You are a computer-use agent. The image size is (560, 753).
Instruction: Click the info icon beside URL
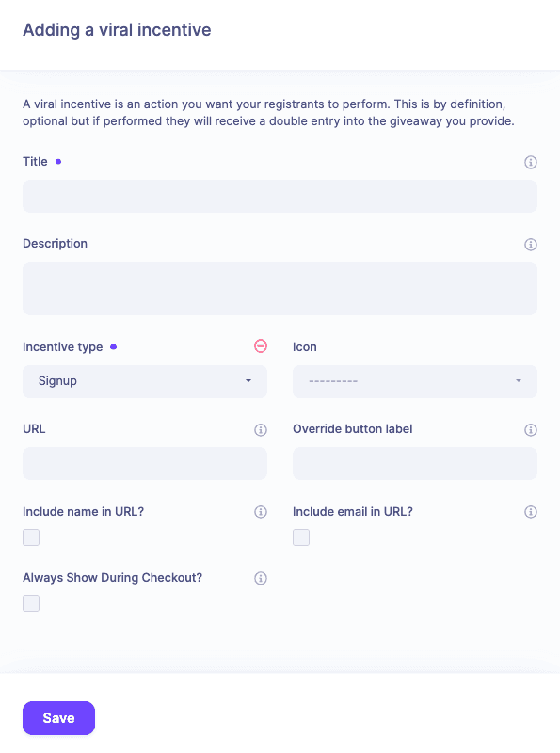[x=261, y=429]
